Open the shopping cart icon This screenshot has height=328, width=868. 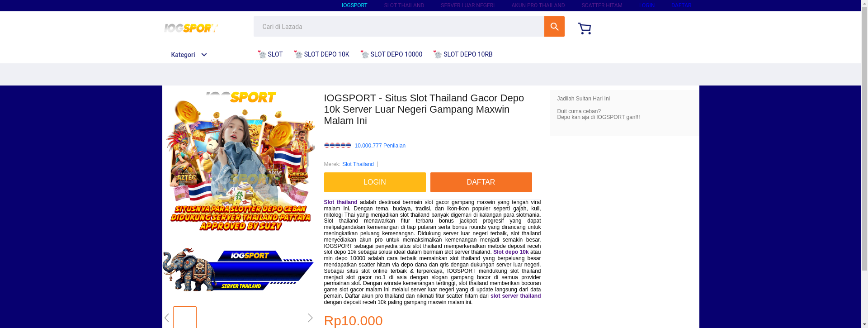(584, 29)
